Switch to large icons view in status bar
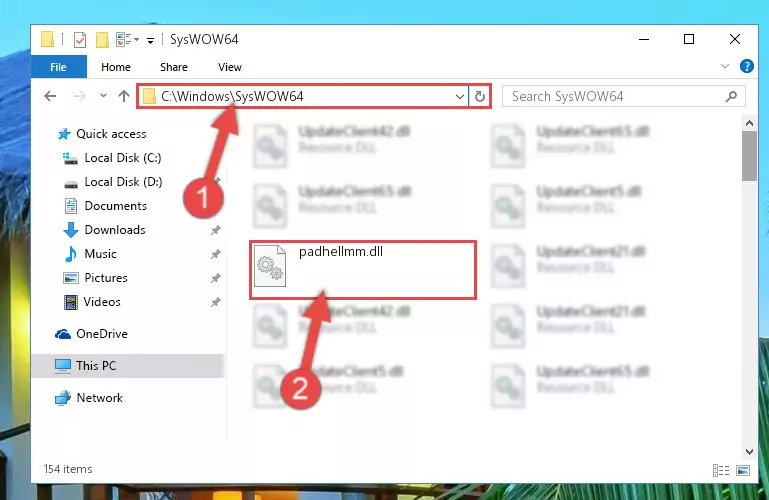Screen dimensions: 769x500 pyautogui.click(x=743, y=471)
